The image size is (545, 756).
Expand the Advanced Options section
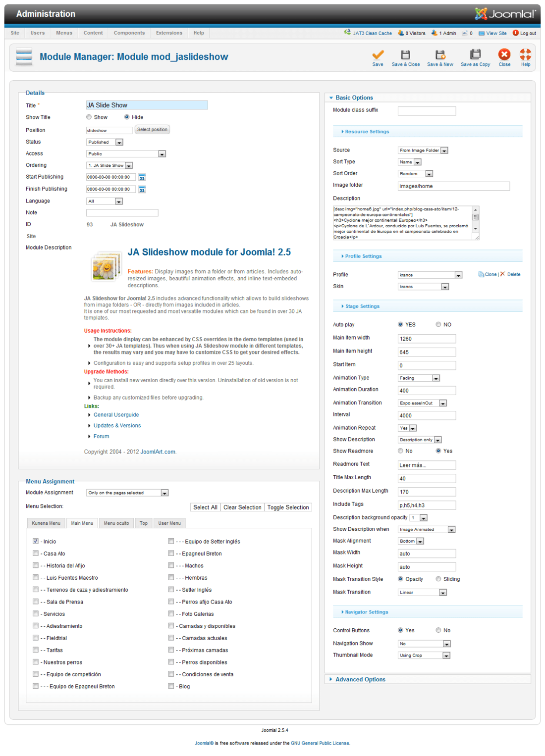click(x=360, y=679)
